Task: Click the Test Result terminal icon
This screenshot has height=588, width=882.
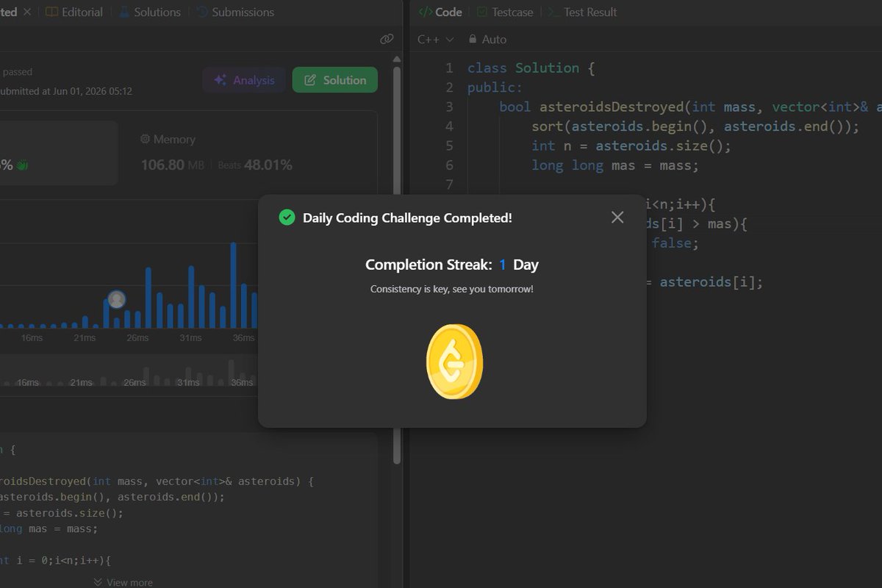Action: 553,12
